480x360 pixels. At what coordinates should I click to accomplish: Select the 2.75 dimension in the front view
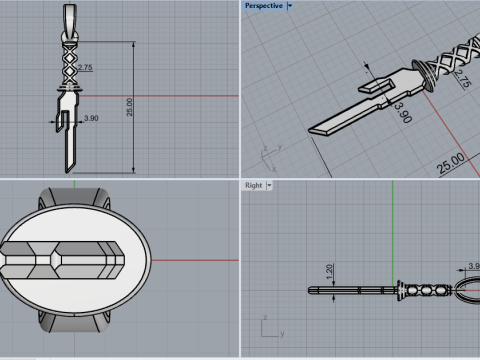click(x=85, y=67)
